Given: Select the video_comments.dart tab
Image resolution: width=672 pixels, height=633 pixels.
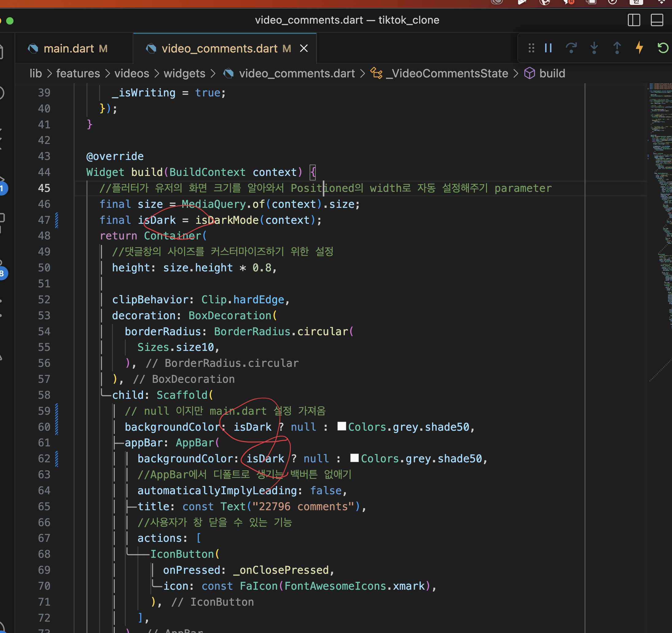Looking at the screenshot, I should click(219, 49).
